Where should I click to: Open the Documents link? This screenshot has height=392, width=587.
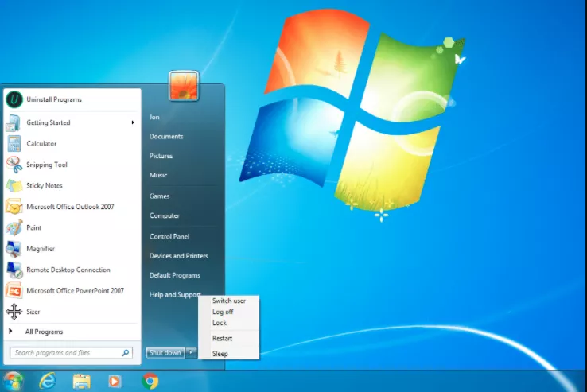tap(166, 137)
